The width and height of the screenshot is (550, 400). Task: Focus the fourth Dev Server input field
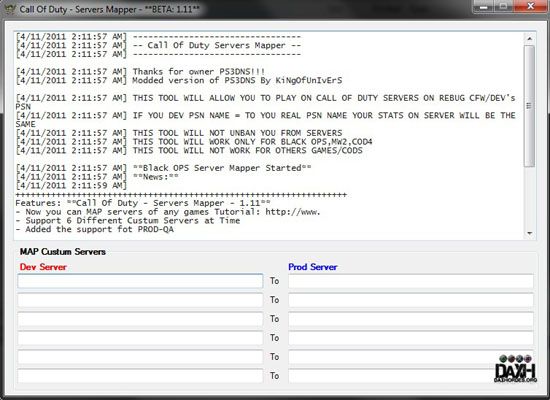(x=140, y=338)
